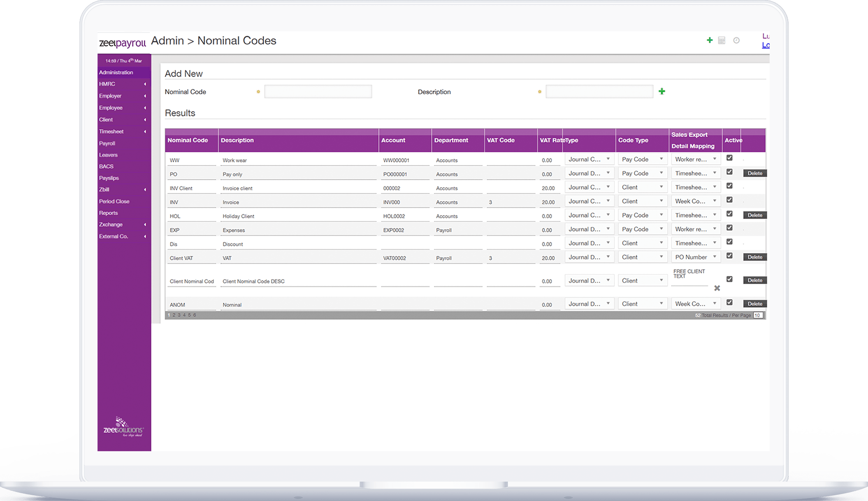
Task: Click the clock icon in header
Action: tap(736, 40)
